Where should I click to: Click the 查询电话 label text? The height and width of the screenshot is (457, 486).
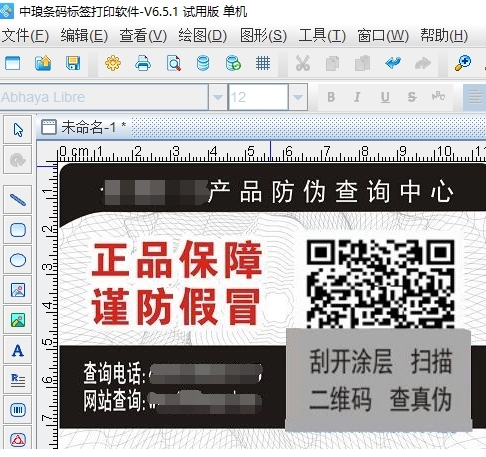[113, 373]
